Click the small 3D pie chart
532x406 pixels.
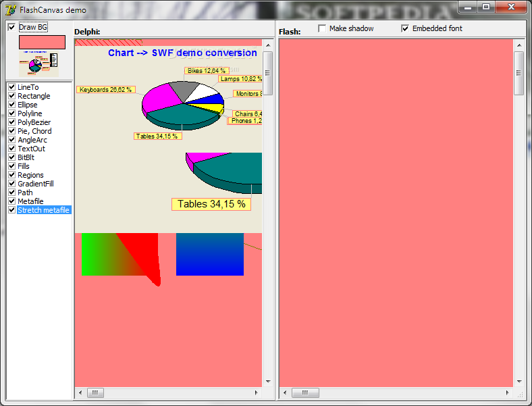pyautogui.click(x=183, y=105)
